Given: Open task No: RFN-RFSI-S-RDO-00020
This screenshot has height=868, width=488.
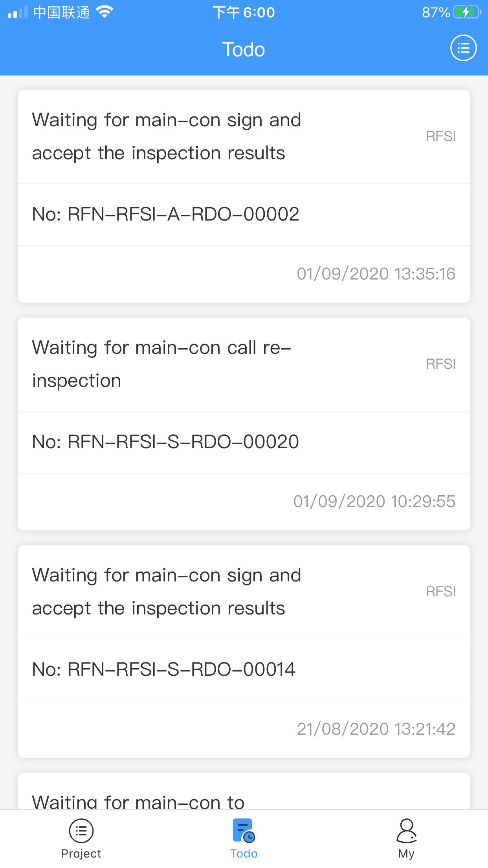Looking at the screenshot, I should (x=165, y=442).
